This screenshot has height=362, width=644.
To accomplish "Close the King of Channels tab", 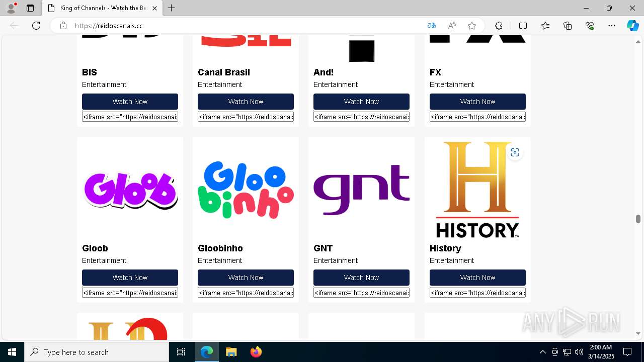I will point(154,8).
